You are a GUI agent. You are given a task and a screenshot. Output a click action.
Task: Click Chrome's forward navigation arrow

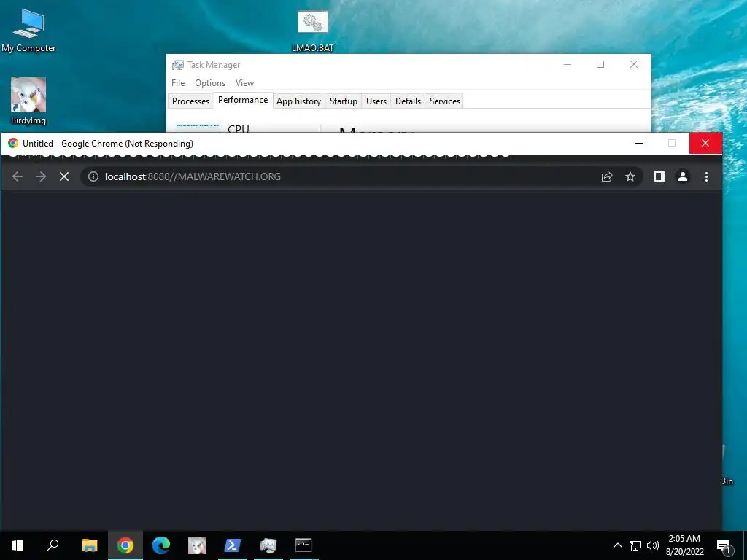[x=41, y=176]
